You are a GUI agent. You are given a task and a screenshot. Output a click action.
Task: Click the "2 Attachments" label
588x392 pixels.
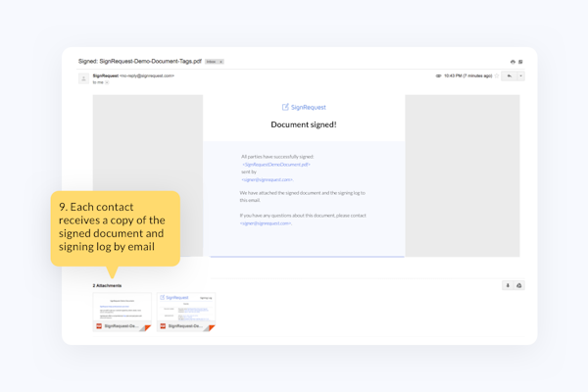coord(107,285)
